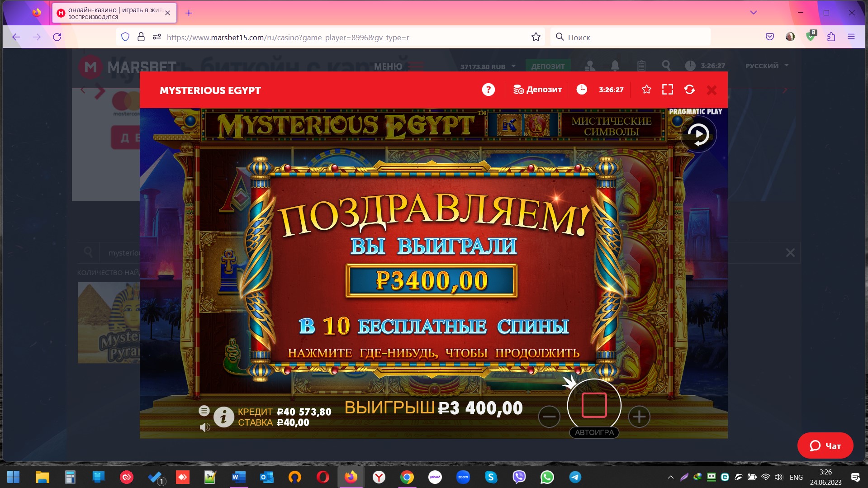868x488 pixels.
Task: Open site permissions icon in address bar
Action: pos(157,37)
